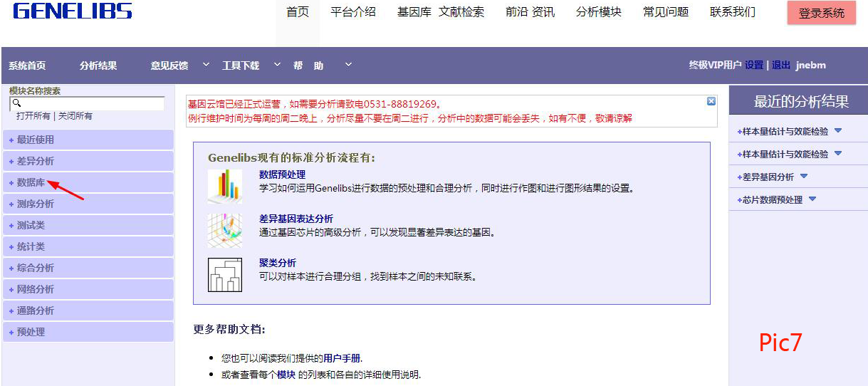Click the 登录系统 button
The width and height of the screenshot is (868, 386).
click(x=821, y=13)
